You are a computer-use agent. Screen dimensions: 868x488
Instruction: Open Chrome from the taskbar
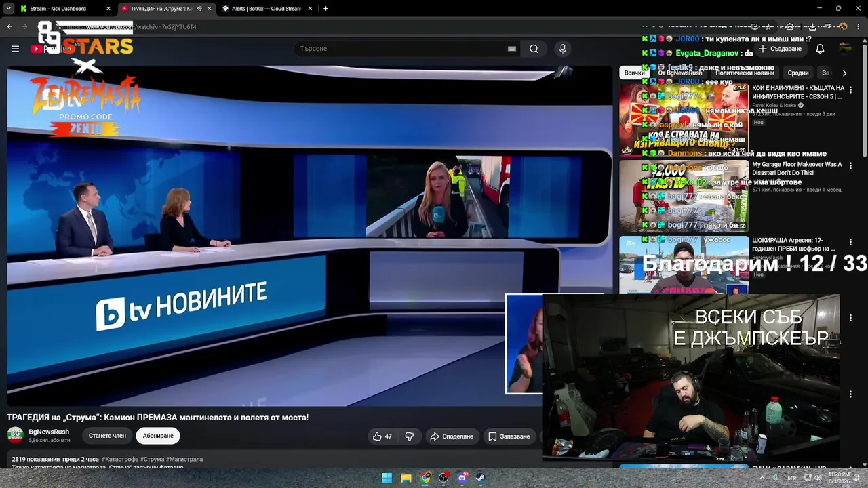(x=425, y=478)
